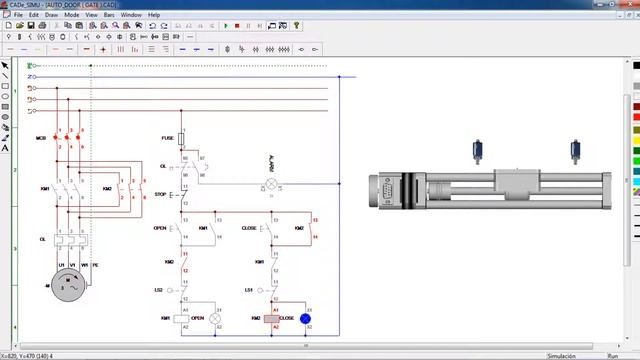Create a new file from the toolbar

(x=8, y=26)
